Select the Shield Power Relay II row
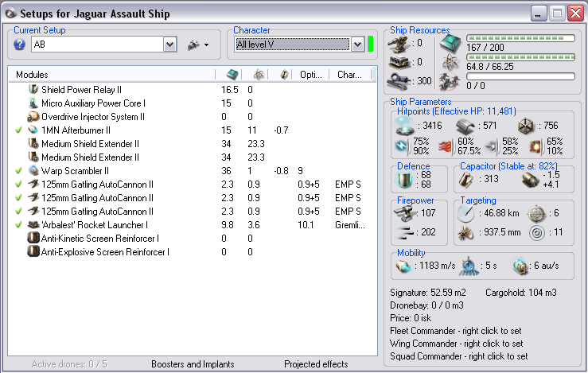The image size is (588, 373). [x=193, y=90]
